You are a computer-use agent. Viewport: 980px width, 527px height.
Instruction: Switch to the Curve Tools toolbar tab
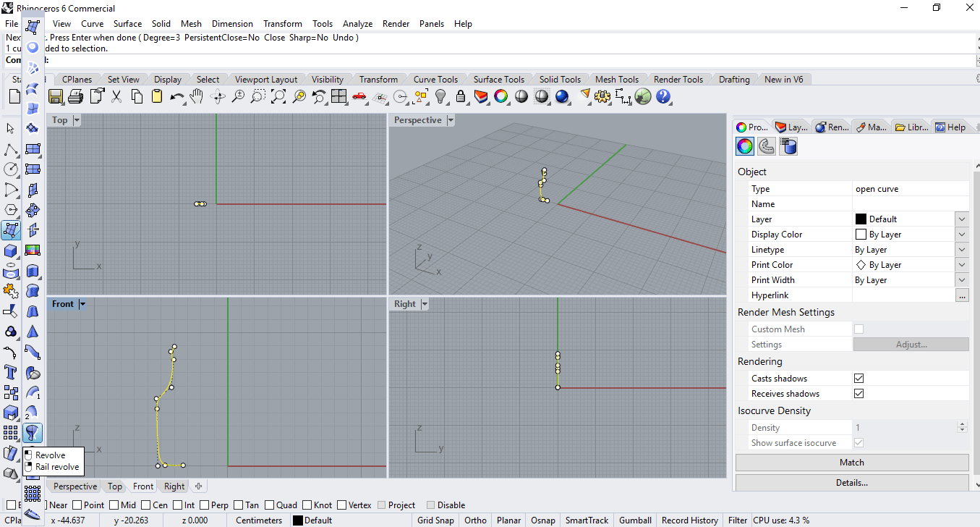(436, 80)
